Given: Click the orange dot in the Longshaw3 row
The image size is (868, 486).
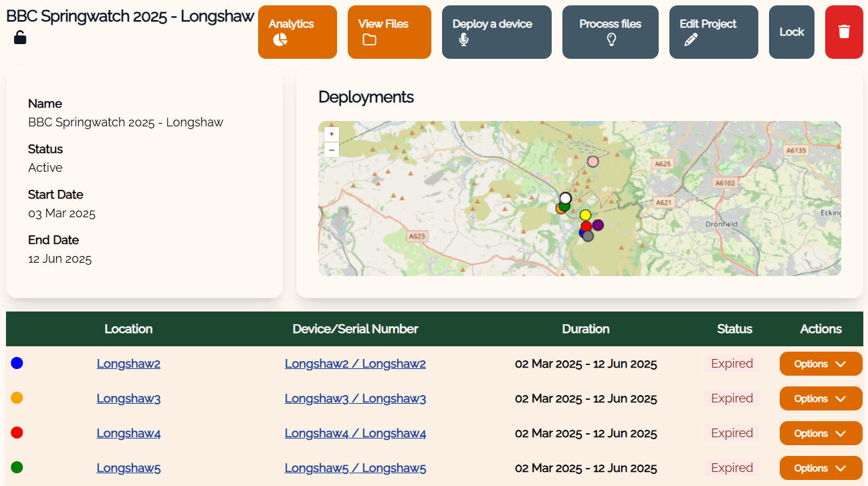Looking at the screenshot, I should click(17, 398).
